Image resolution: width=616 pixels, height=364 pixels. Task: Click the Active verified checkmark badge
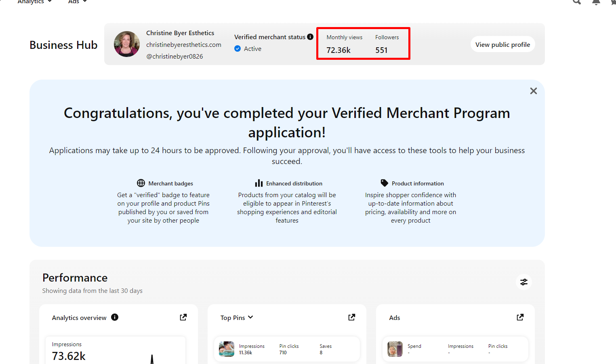pos(238,48)
